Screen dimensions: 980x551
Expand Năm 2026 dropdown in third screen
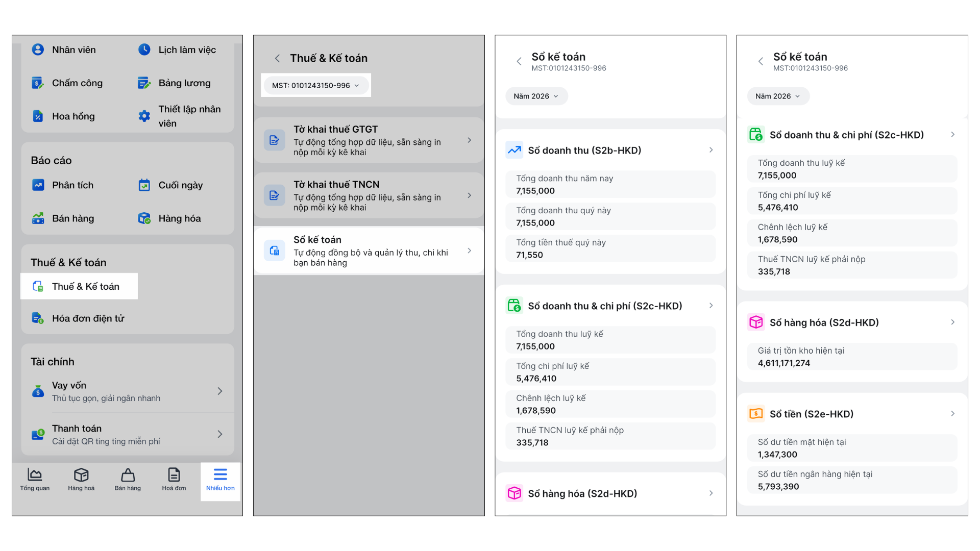point(536,96)
